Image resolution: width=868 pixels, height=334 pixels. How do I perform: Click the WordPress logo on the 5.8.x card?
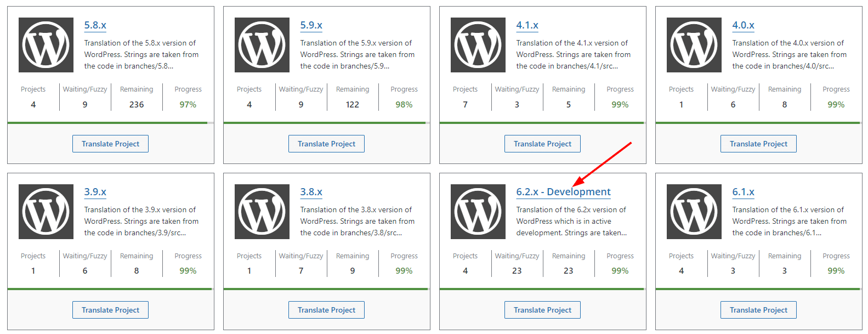coord(46,45)
